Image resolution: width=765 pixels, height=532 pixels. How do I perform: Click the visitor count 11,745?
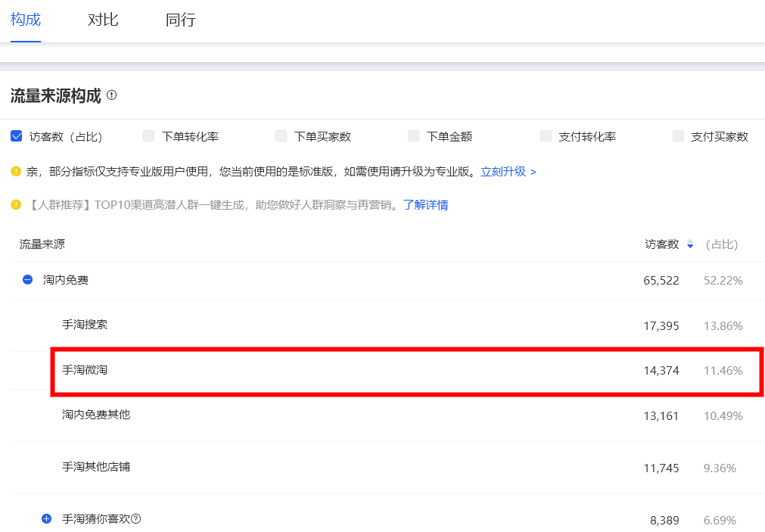pyautogui.click(x=661, y=468)
